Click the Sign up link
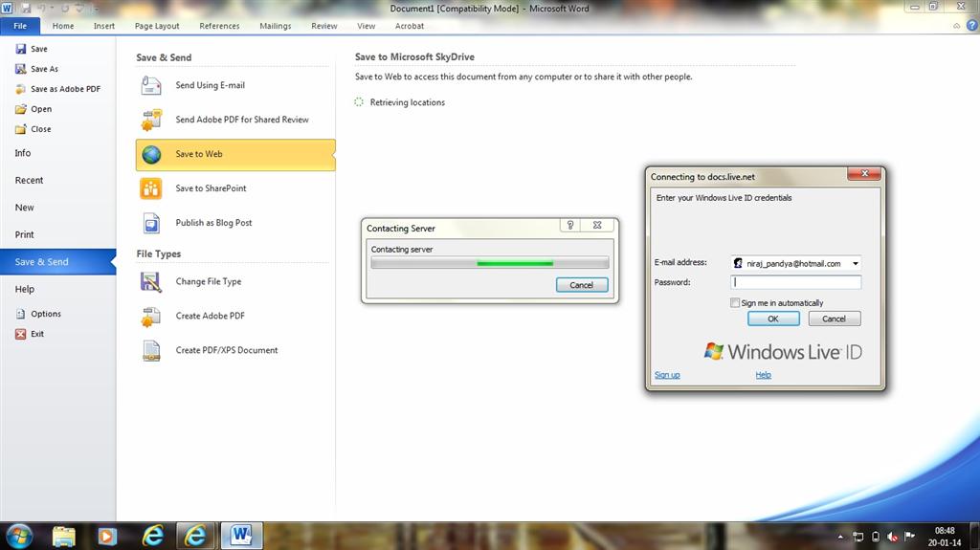This screenshot has width=980, height=550. pyautogui.click(x=667, y=375)
